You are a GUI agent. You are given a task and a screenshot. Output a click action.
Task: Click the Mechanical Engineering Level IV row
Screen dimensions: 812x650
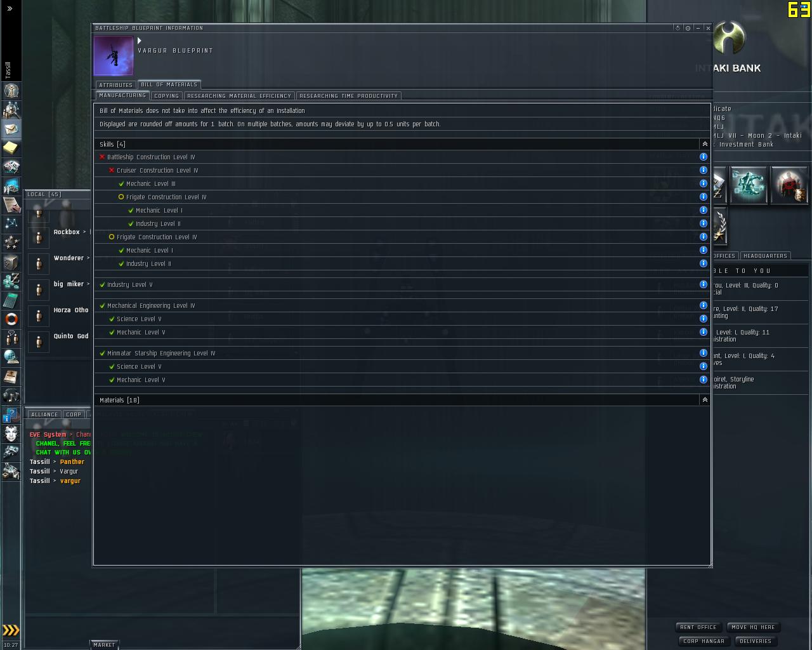point(402,305)
